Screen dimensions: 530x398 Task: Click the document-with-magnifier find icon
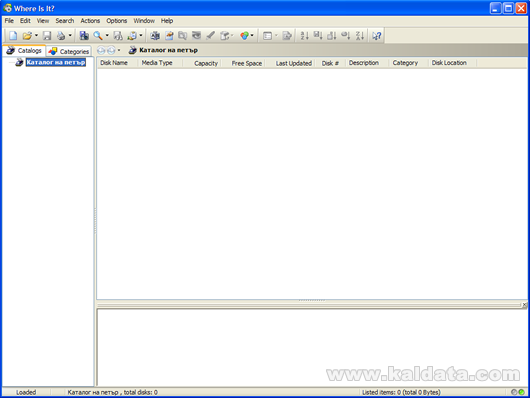pyautogui.click(x=118, y=36)
